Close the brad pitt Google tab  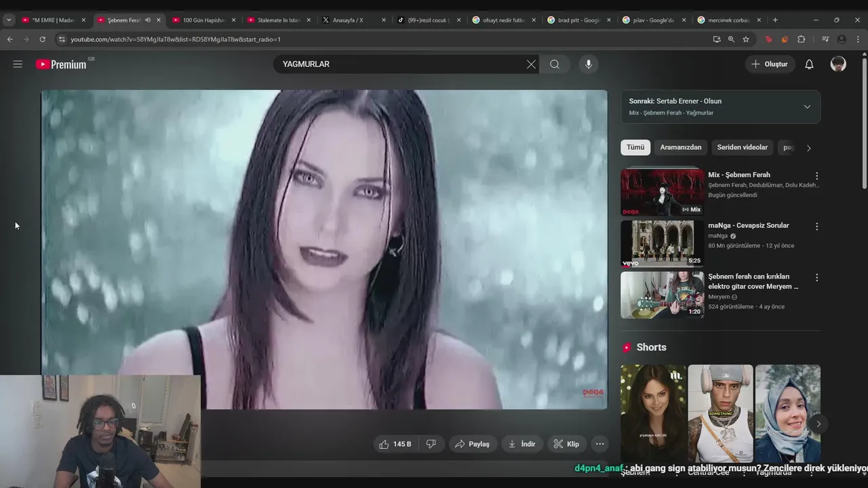[609, 20]
